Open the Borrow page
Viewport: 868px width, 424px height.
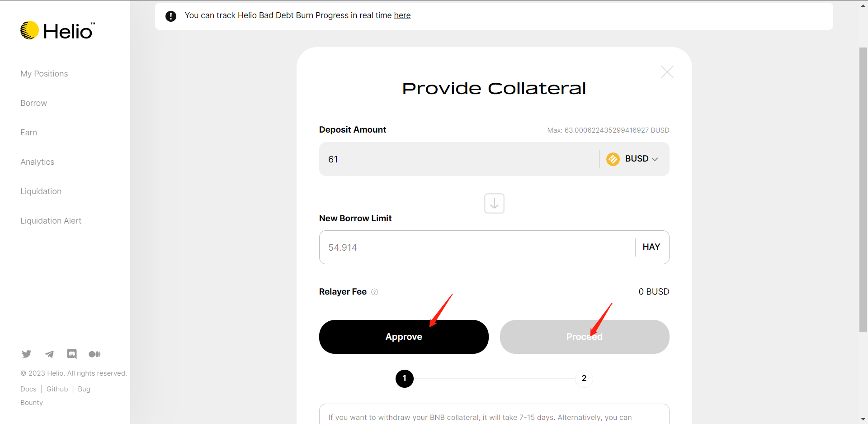point(33,103)
